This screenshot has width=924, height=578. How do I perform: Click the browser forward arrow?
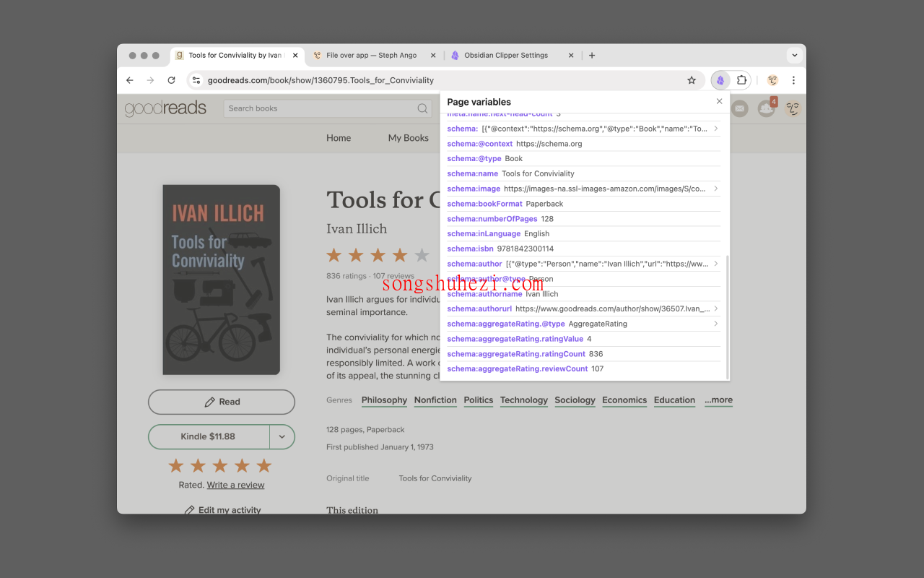pyautogui.click(x=150, y=80)
